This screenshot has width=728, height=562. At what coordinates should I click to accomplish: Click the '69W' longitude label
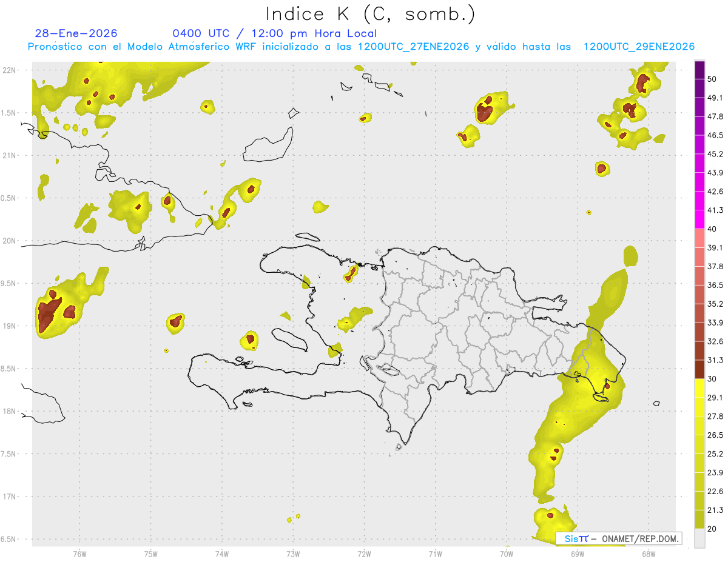coord(577,554)
